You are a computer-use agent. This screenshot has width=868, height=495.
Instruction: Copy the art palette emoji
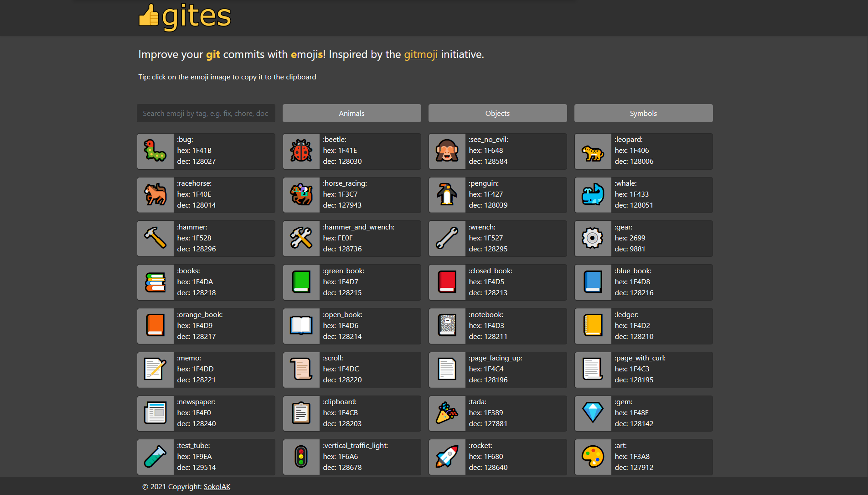(593, 457)
